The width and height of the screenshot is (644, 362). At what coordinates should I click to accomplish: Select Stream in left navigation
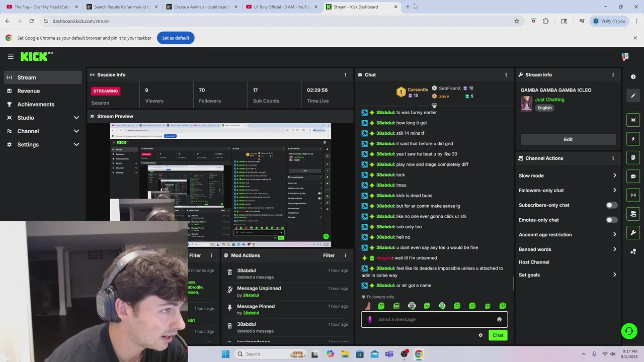pyautogui.click(x=43, y=77)
